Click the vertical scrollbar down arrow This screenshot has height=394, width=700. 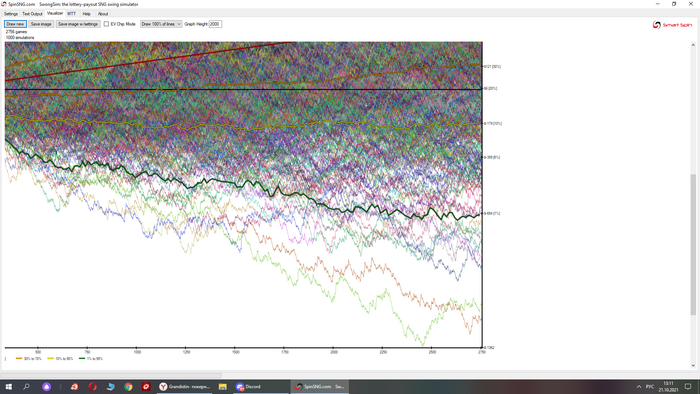click(693, 365)
